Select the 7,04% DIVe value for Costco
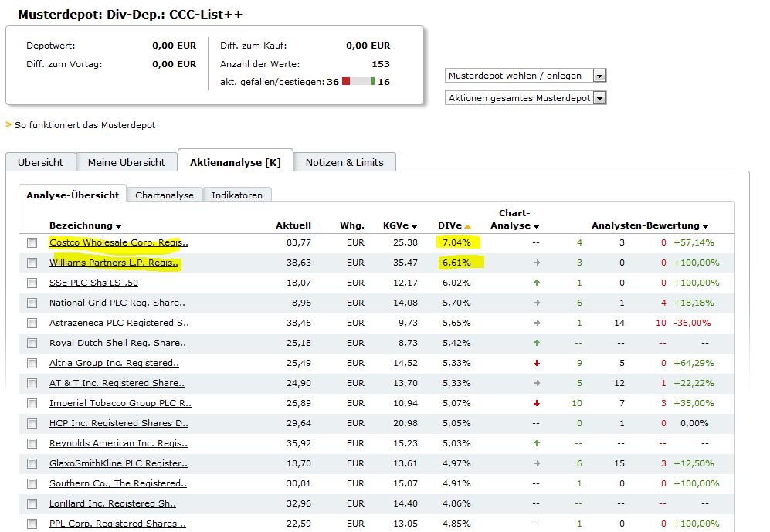Screen dimensions: 770x532 (456, 242)
